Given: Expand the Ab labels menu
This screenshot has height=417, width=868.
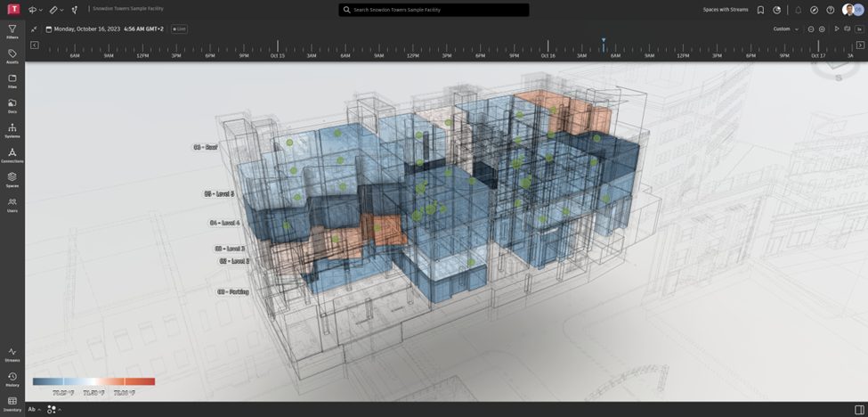Looking at the screenshot, I should click(35, 409).
